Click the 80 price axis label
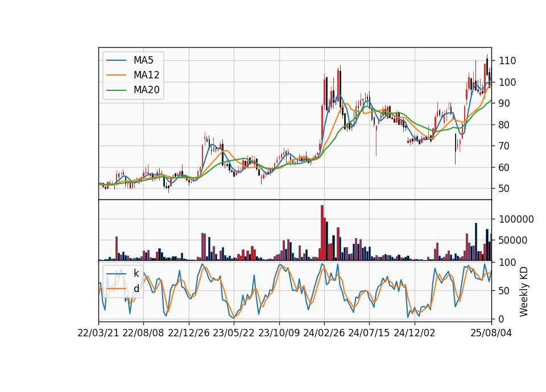Screen dimensions: 546x392 point(504,124)
